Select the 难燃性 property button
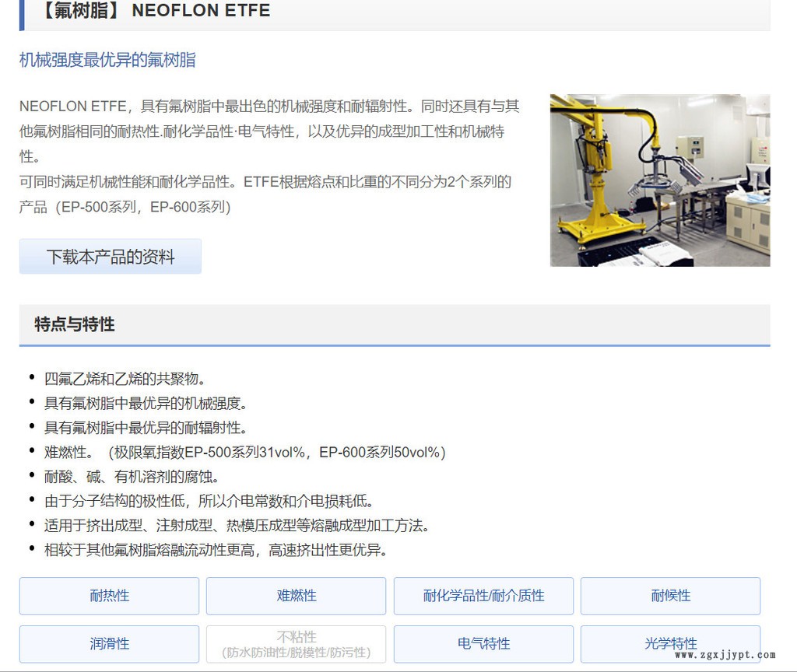Viewport: 797px width, 672px height. point(296,596)
